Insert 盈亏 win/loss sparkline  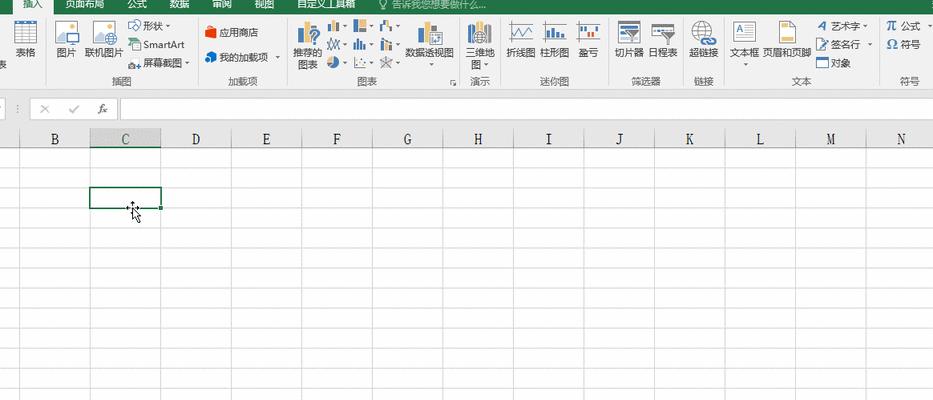[x=588, y=39]
